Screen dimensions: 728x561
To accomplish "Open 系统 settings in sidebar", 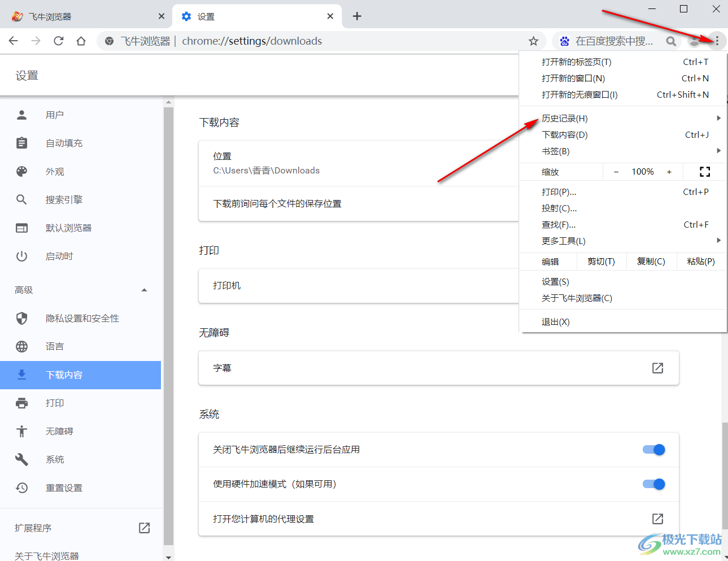I will tap(80, 460).
